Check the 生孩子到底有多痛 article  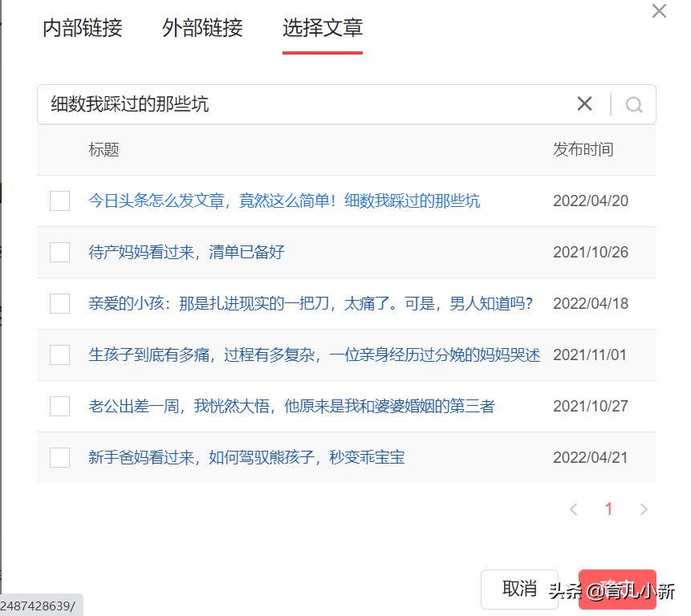tap(59, 355)
